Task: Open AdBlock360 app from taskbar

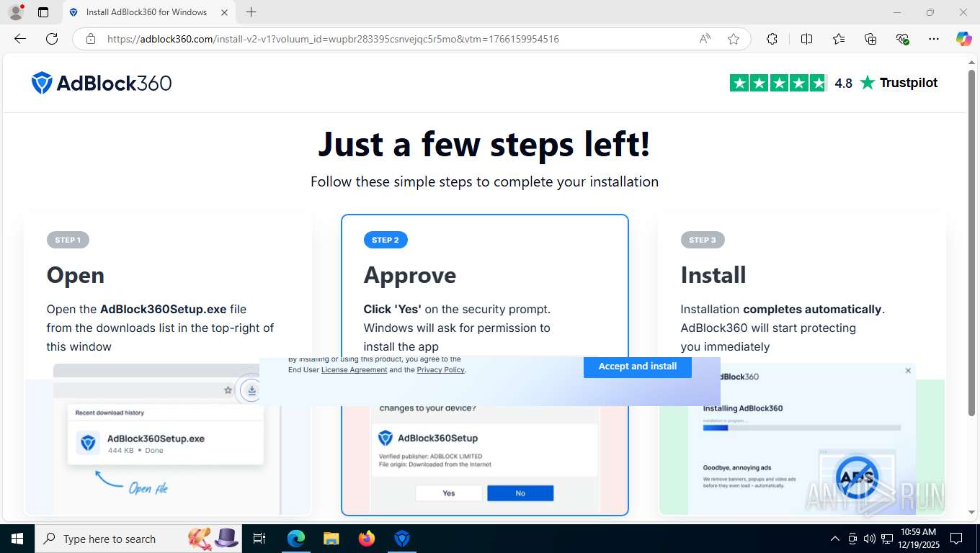Action: 402,539
